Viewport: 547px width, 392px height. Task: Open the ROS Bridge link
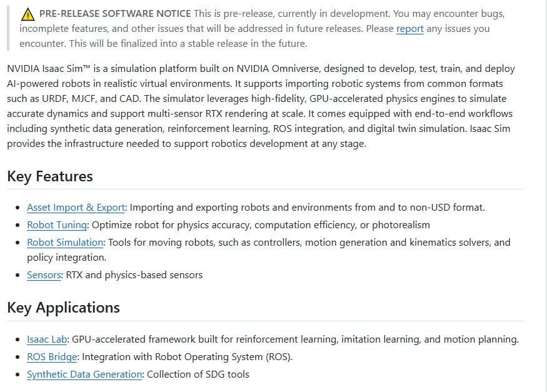coord(52,357)
